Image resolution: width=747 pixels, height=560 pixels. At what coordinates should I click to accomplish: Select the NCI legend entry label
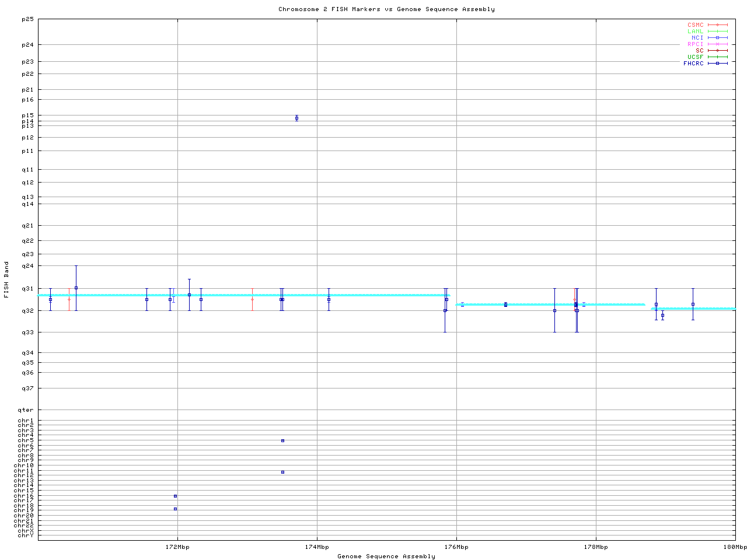tap(697, 38)
